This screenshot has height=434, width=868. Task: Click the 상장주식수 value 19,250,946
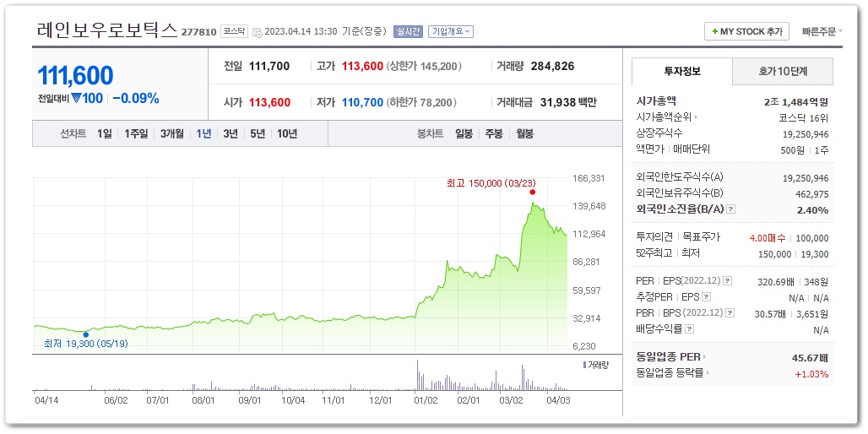point(804,134)
